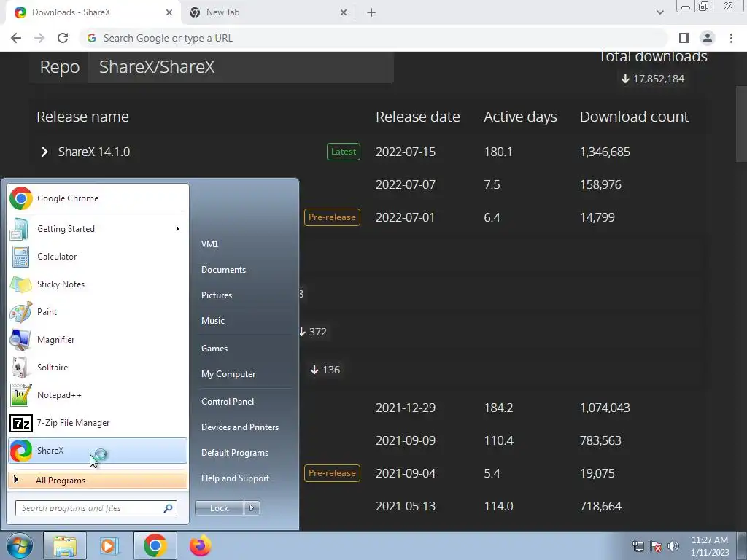Expand the ShareX 14.1.0 release row
Screen dimensions: 747x560
44,152
